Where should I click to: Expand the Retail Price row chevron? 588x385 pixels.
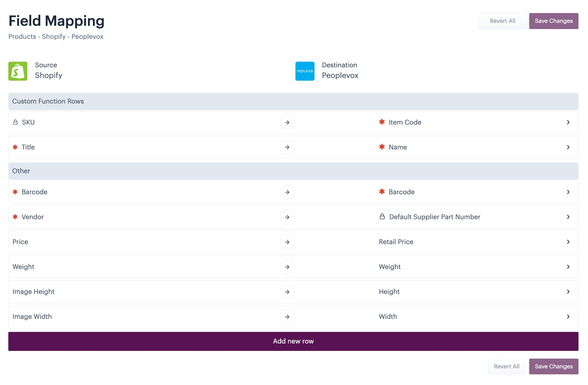point(568,242)
